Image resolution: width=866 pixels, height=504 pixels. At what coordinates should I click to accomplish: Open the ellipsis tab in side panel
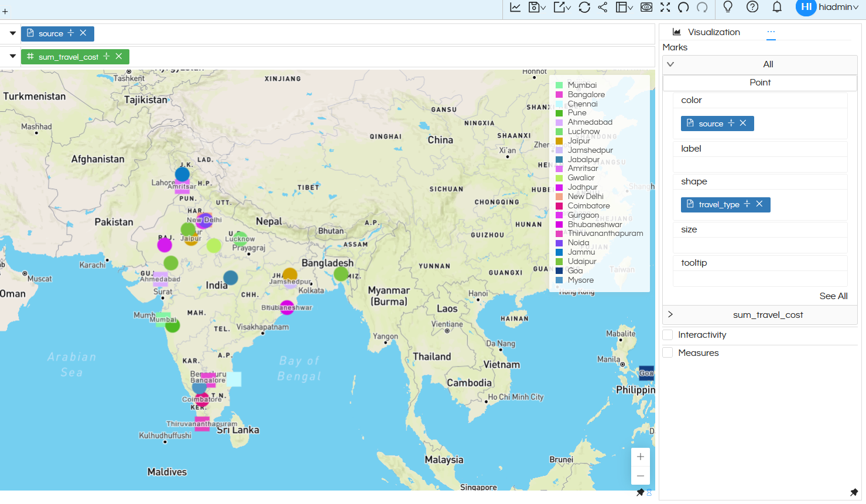point(771,32)
